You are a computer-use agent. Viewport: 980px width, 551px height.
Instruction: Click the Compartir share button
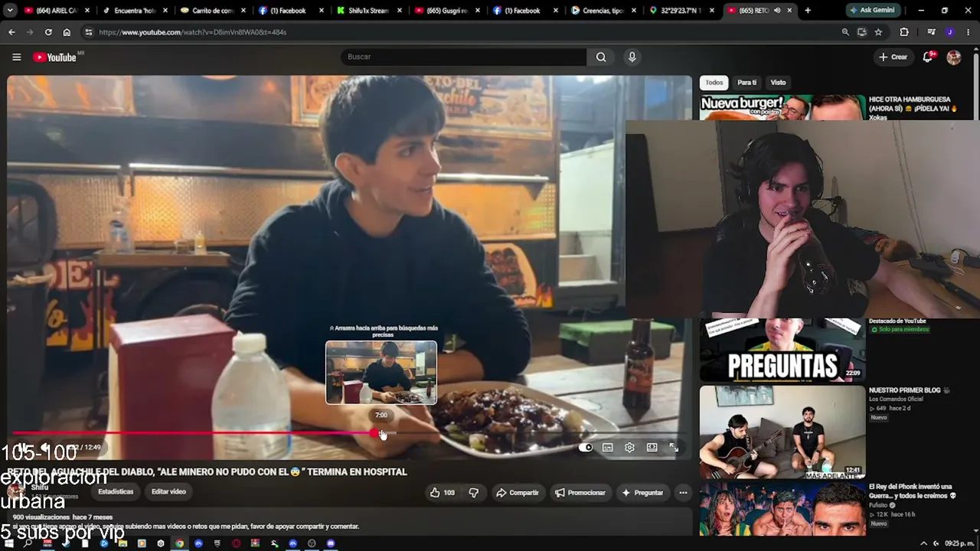click(x=518, y=493)
